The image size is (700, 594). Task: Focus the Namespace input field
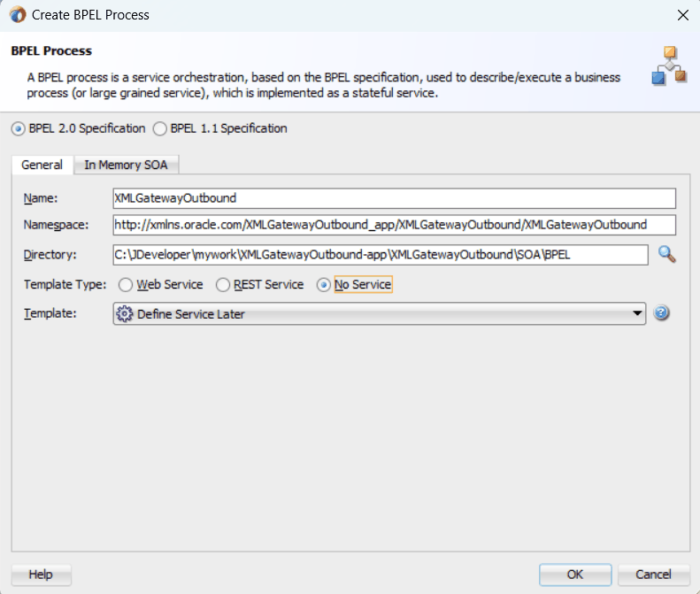pyautogui.click(x=394, y=225)
